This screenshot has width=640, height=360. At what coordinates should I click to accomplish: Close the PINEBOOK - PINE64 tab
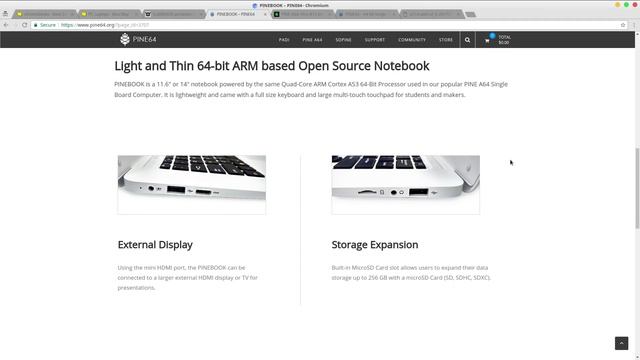(x=265, y=14)
